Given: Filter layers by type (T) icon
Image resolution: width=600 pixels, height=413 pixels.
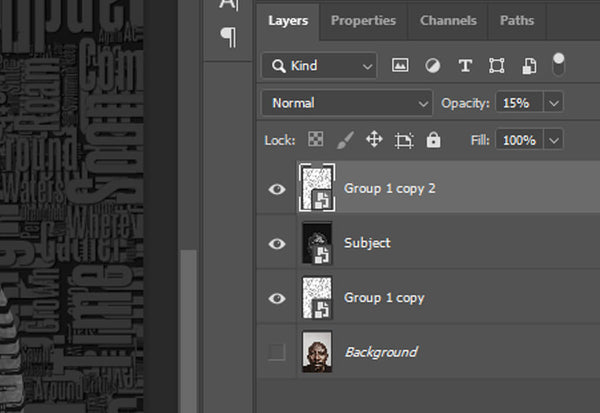Looking at the screenshot, I should (x=464, y=66).
